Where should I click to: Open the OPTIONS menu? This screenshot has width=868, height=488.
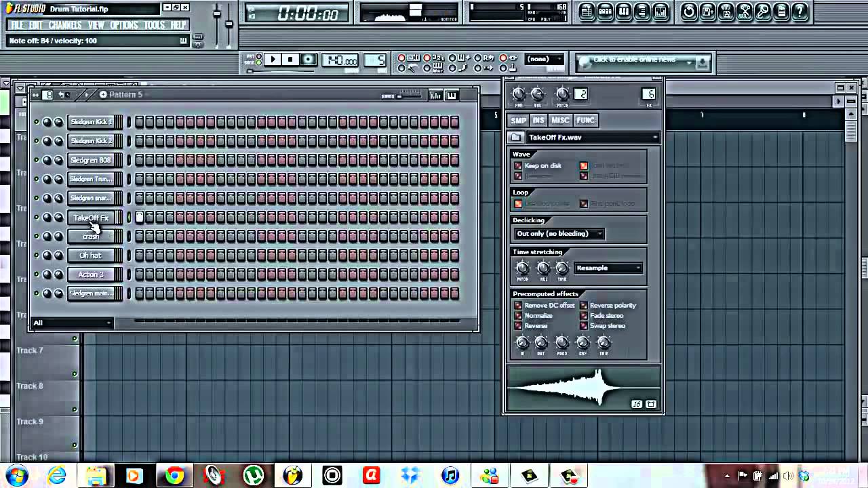click(x=124, y=25)
